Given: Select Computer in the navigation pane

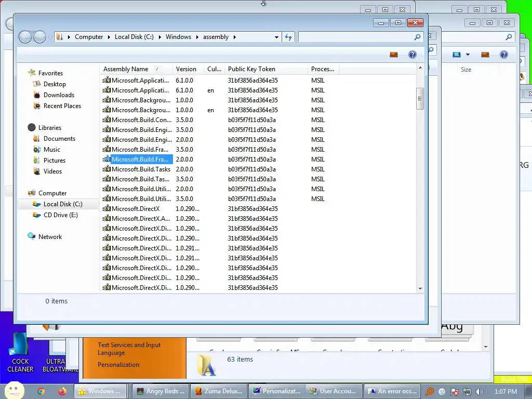Looking at the screenshot, I should click(x=52, y=193).
